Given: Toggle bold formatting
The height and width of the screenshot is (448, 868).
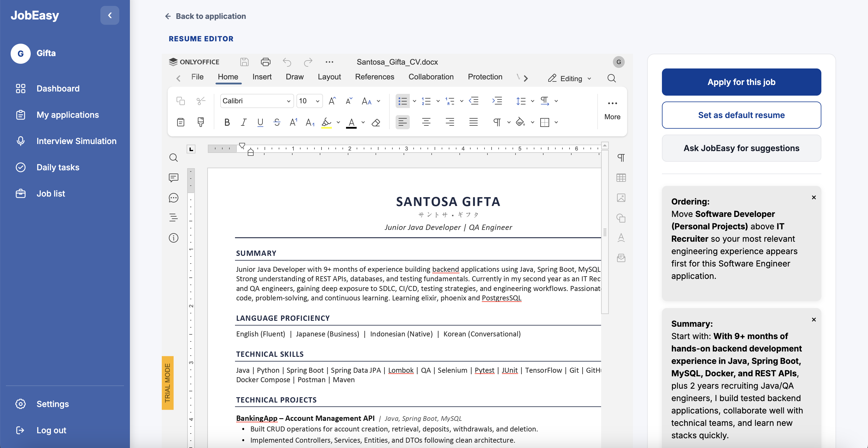Looking at the screenshot, I should 227,122.
